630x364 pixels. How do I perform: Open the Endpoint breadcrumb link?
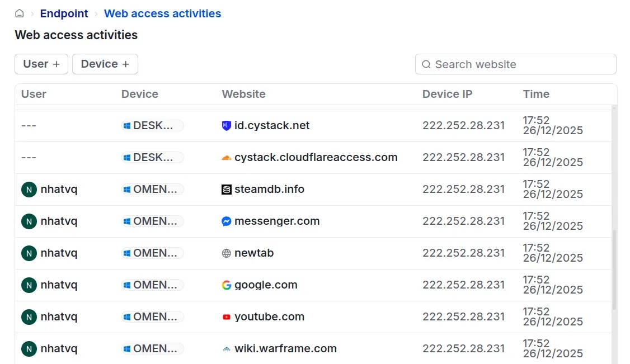coord(64,13)
